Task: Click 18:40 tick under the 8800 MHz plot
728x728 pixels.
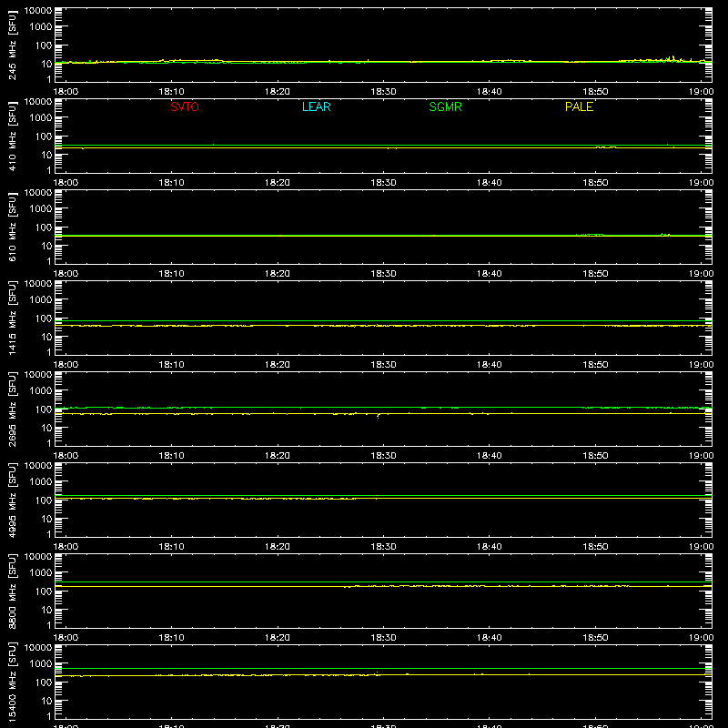Action: [x=490, y=638]
